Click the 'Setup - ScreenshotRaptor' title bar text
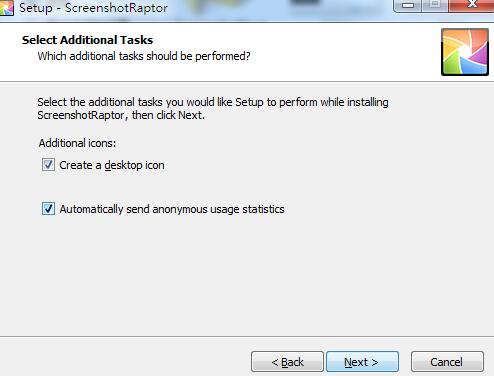Screen dimensions: 494x376 pos(93,8)
